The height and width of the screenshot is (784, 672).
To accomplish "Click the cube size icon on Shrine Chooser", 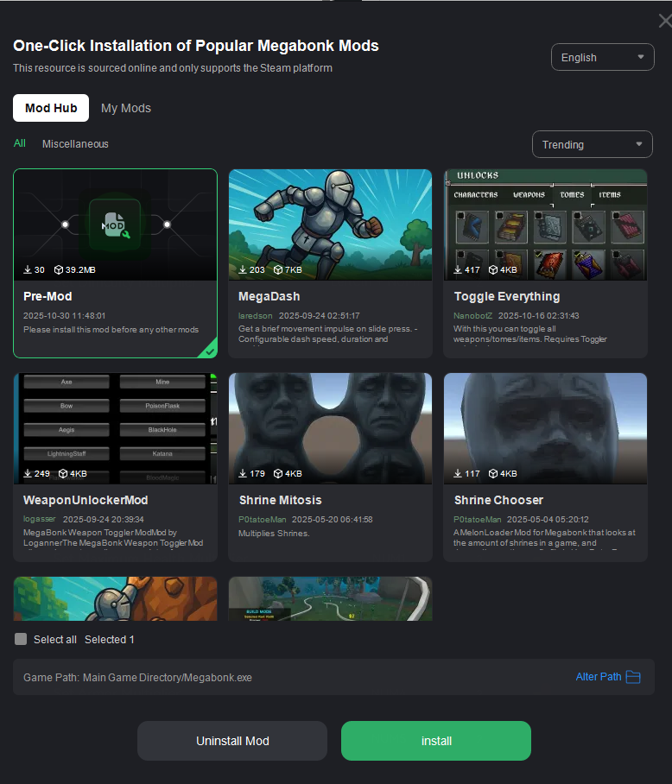I will tap(494, 473).
